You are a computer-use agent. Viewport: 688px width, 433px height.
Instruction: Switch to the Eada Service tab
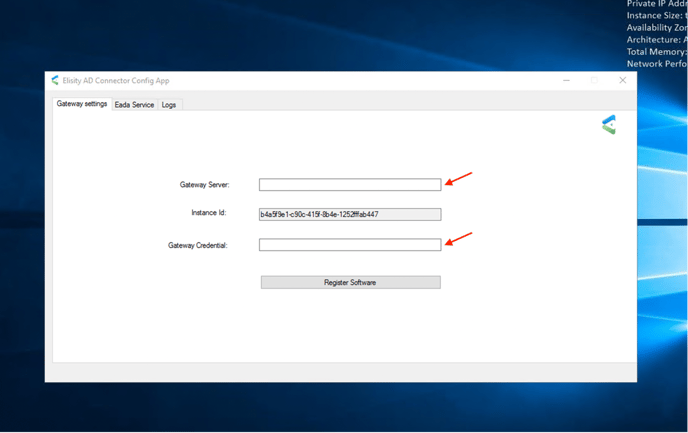(x=134, y=104)
